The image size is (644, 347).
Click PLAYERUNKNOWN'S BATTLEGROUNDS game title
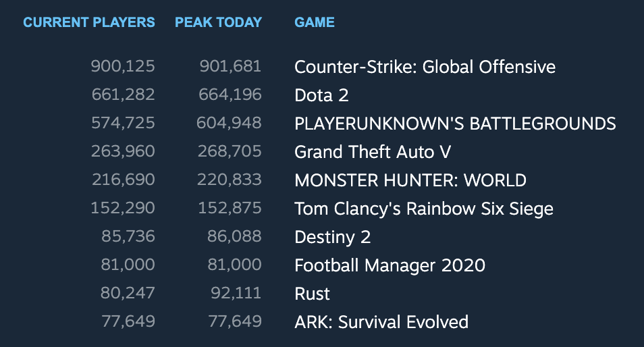(x=455, y=124)
